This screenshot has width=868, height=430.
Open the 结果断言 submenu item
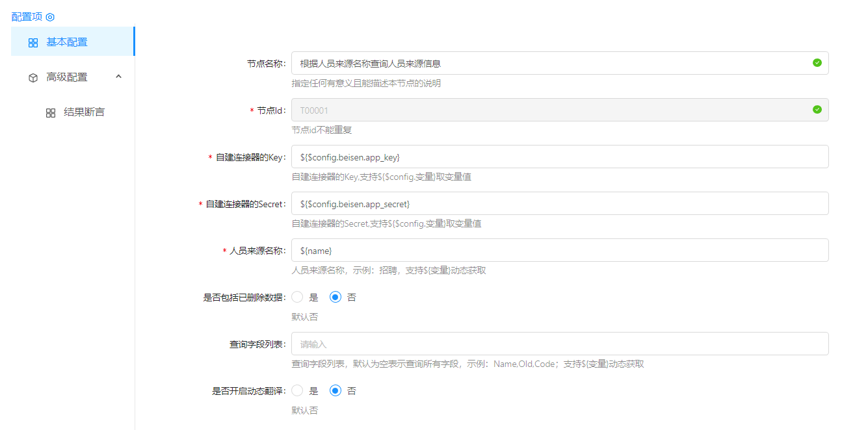tap(84, 112)
